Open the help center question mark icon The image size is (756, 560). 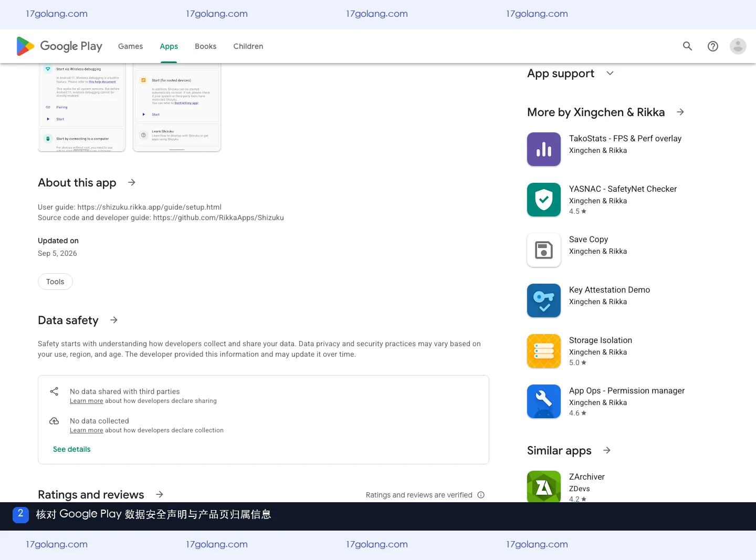pyautogui.click(x=712, y=46)
